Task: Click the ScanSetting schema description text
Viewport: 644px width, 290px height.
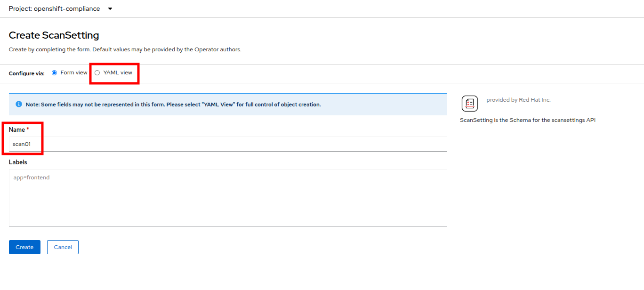Action: tap(527, 120)
